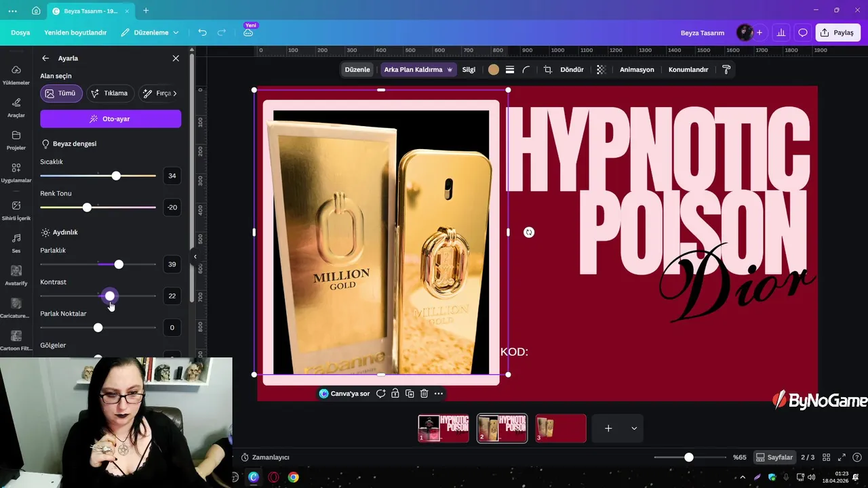Open Sihirli İçerik in the sidebar
The height and width of the screenshot is (488, 868).
(x=16, y=210)
